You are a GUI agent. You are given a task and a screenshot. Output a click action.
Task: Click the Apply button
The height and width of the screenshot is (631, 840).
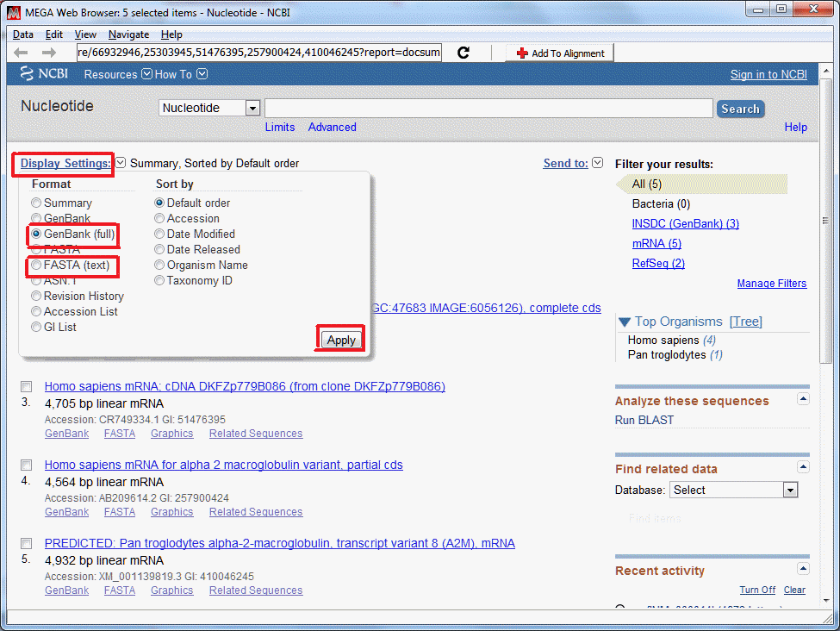(x=340, y=340)
